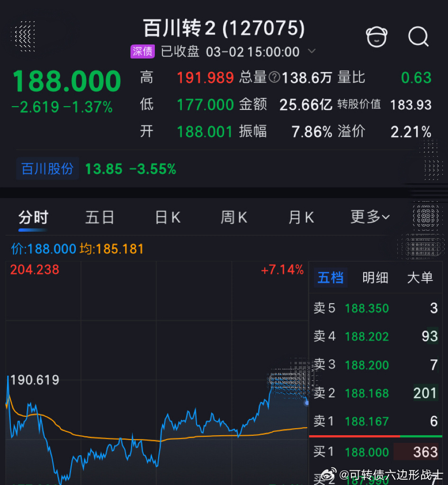The image size is (448, 485).
Task: Expand the dropdown arrow next to 15:00:00
Action: 312,52
